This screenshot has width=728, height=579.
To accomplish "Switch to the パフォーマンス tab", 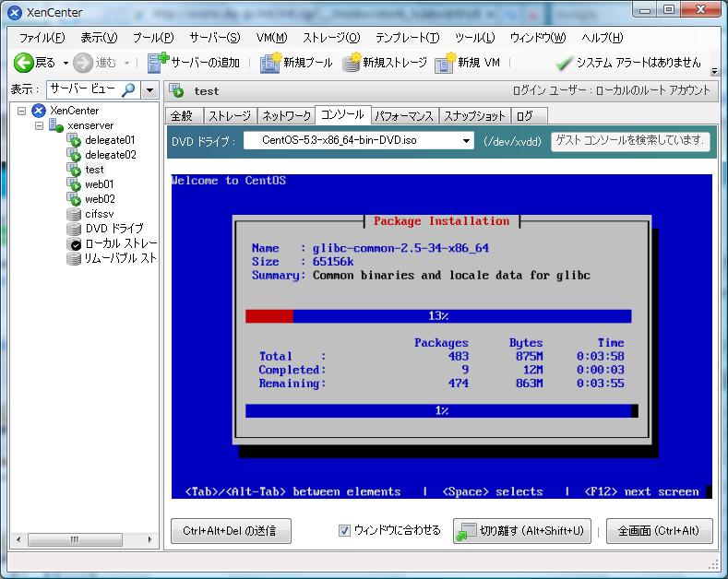I will pyautogui.click(x=404, y=116).
